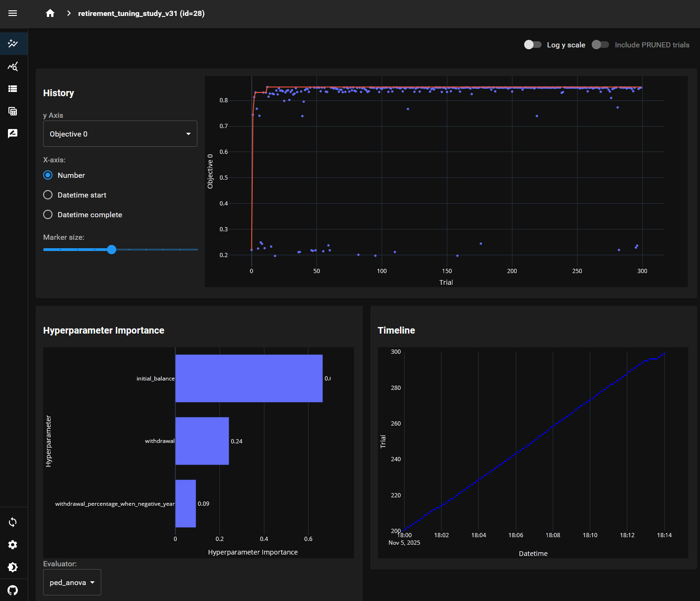Open the hamburger menu
Image resolution: width=700 pixels, height=601 pixels.
tap(13, 13)
